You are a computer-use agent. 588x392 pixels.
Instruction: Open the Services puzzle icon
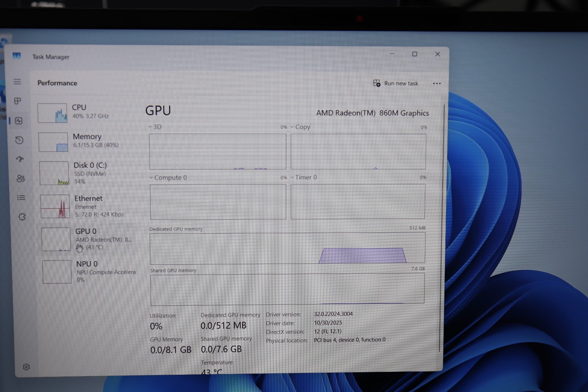(22, 217)
